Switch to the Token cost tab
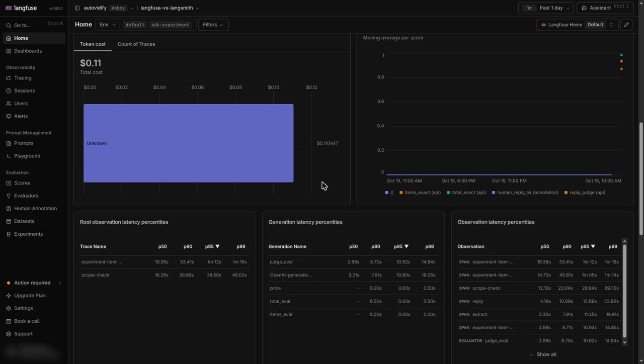The width and height of the screenshot is (644, 364). [x=93, y=44]
